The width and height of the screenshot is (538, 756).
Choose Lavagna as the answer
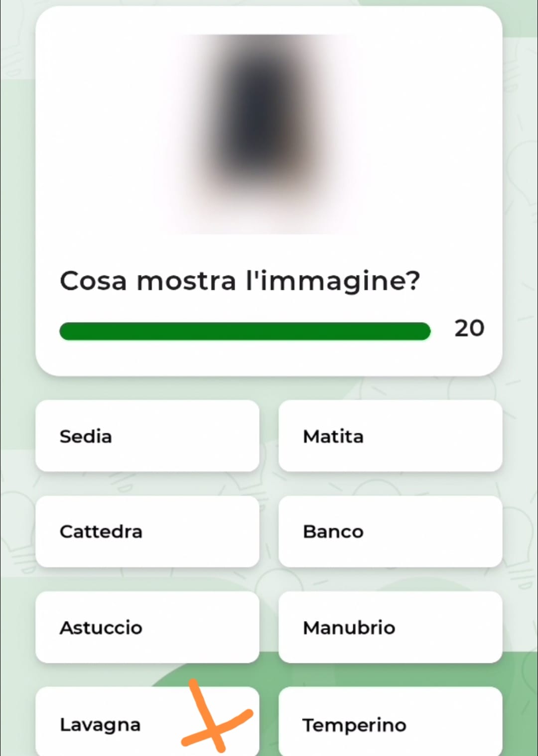[147, 722]
